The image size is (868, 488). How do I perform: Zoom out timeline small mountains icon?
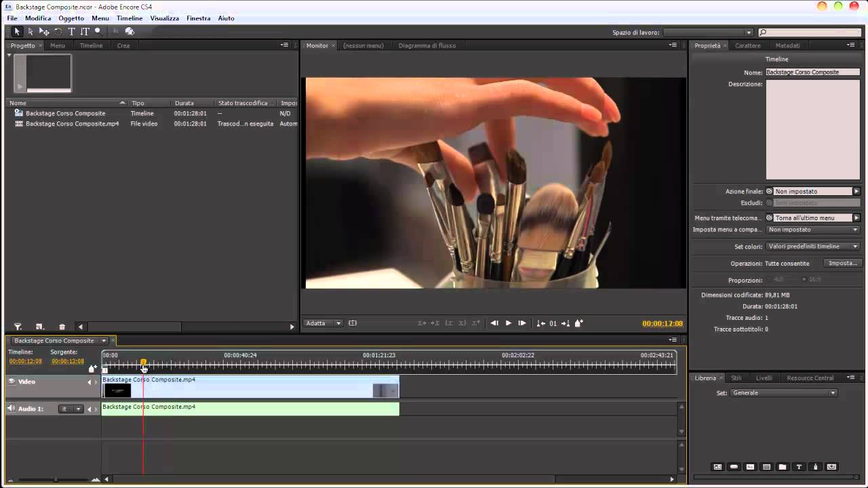(12, 479)
